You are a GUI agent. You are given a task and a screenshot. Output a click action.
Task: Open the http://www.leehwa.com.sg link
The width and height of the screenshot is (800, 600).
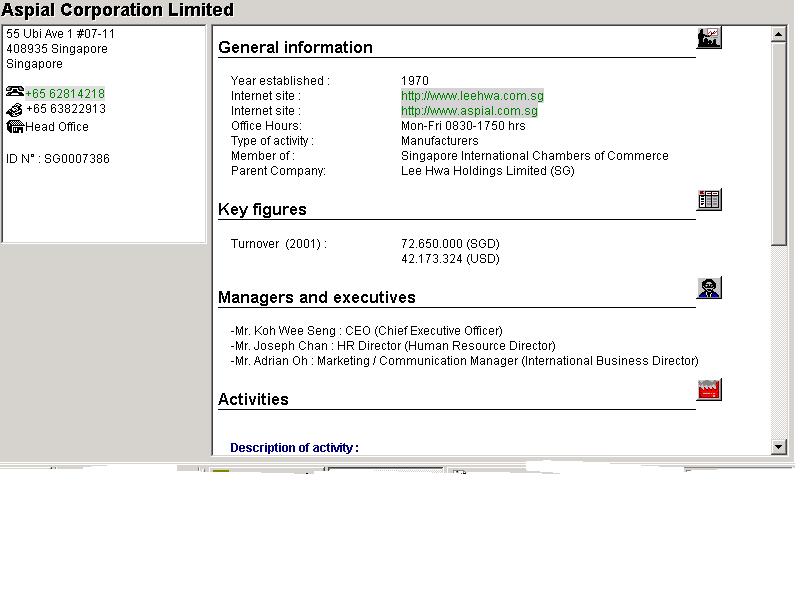pos(472,96)
